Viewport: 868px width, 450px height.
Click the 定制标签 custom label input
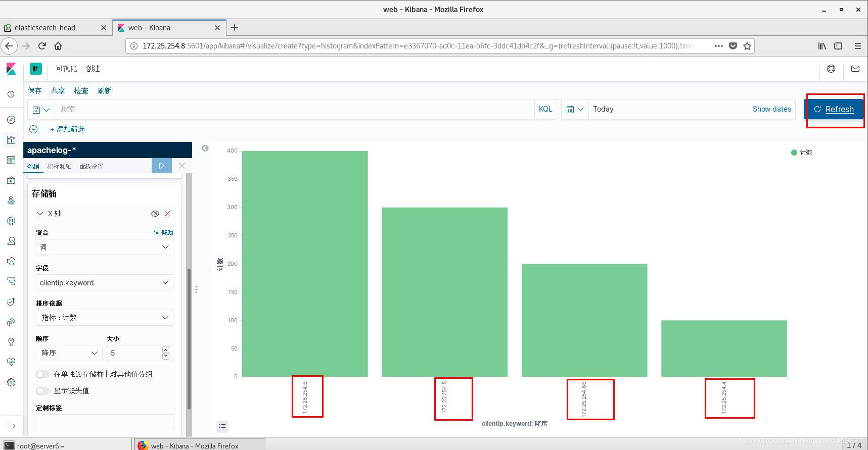(105, 422)
